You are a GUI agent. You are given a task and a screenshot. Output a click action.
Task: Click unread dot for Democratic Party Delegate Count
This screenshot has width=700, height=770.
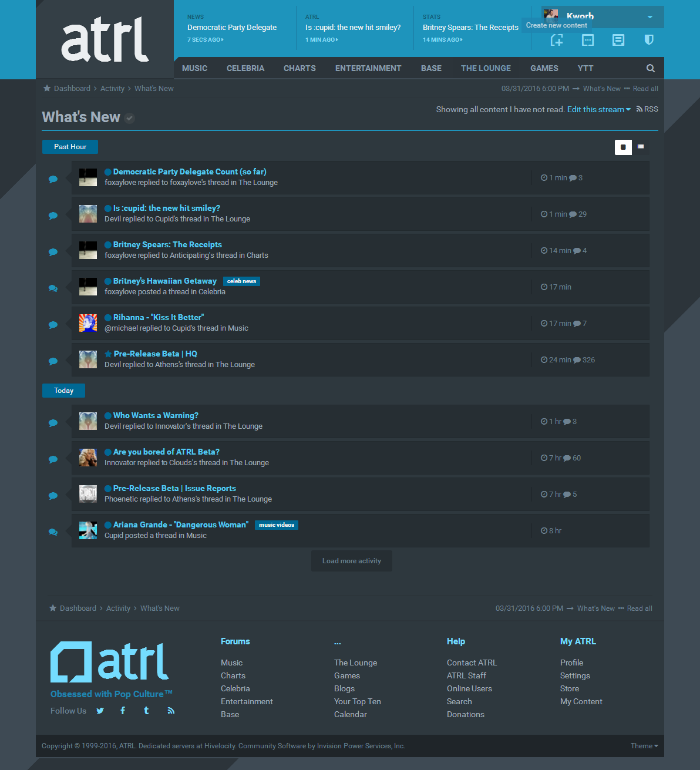tap(108, 172)
